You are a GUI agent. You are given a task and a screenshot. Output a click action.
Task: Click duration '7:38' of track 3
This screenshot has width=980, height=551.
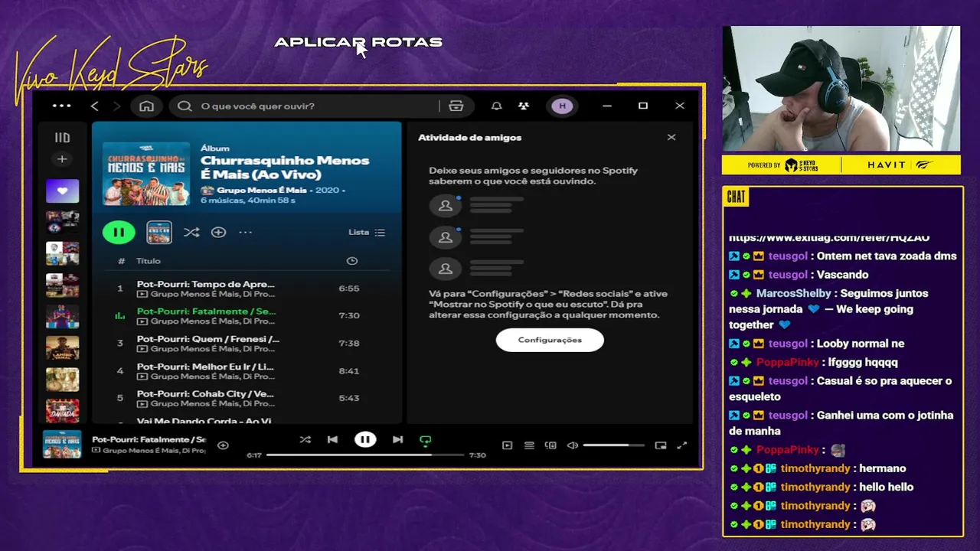tap(349, 343)
